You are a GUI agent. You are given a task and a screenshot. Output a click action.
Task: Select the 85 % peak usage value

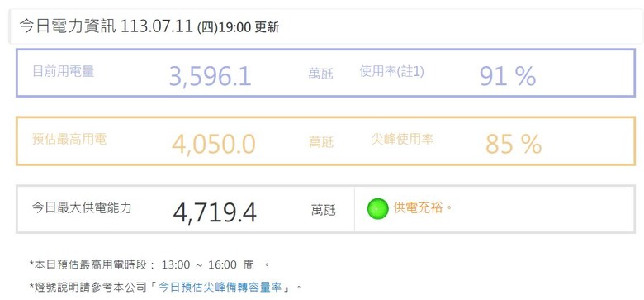coord(514,144)
